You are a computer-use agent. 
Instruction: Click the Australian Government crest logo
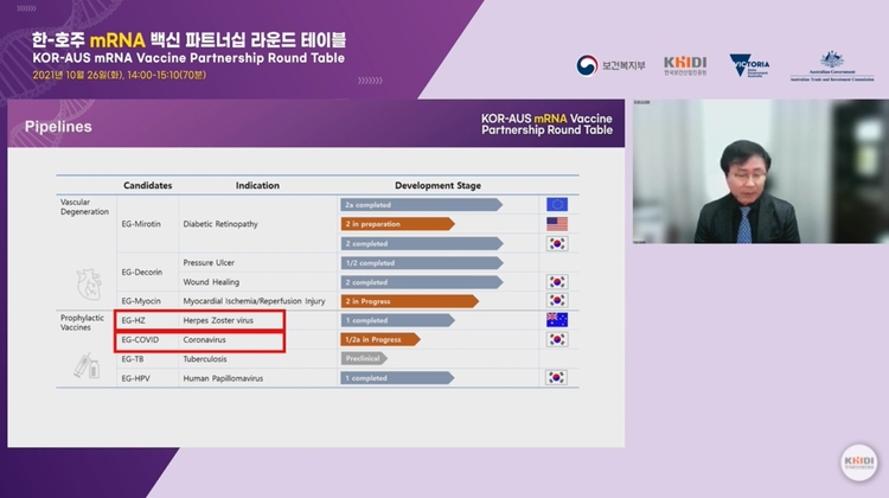click(832, 65)
